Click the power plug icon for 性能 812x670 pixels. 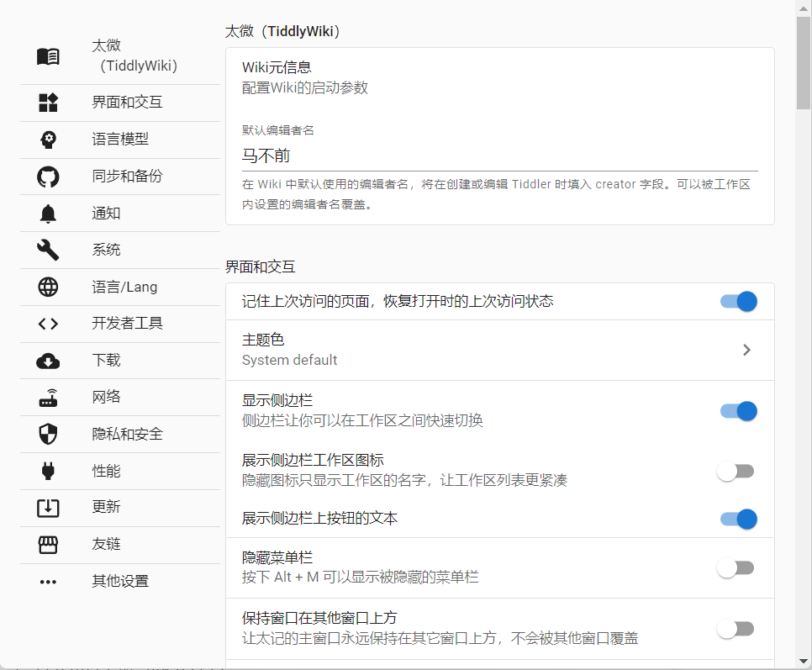pos(48,471)
